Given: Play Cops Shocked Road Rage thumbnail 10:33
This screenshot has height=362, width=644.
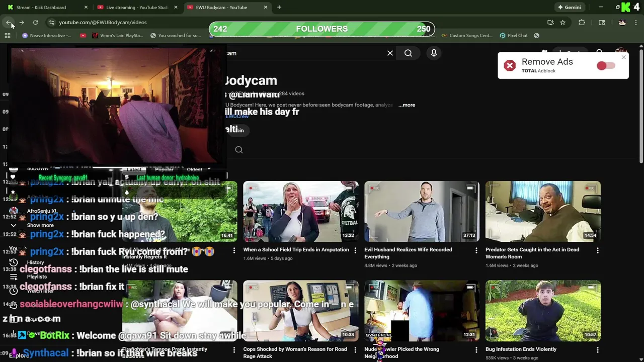Looking at the screenshot, I should point(301,311).
